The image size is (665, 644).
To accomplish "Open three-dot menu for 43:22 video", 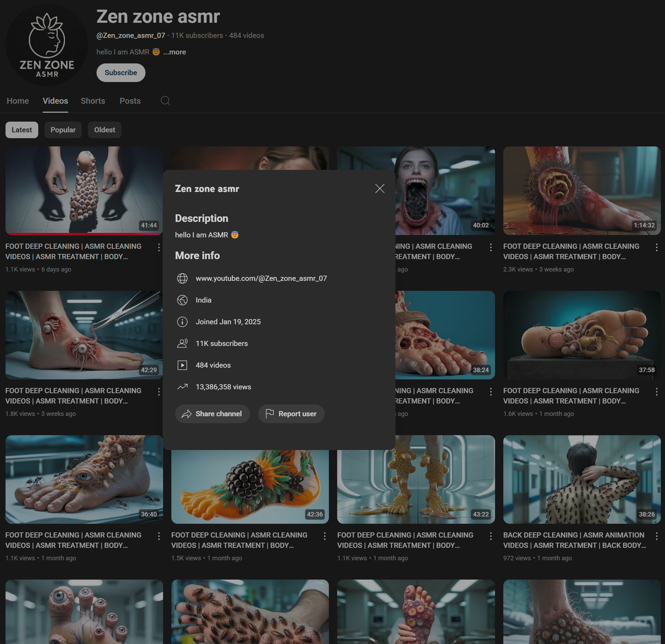I will [491, 536].
